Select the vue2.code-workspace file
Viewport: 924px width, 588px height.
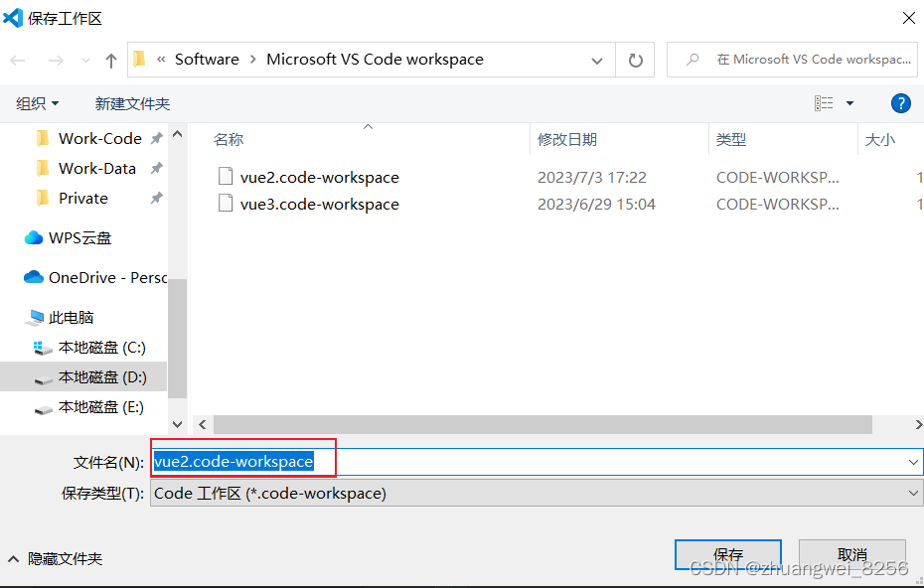point(320,178)
